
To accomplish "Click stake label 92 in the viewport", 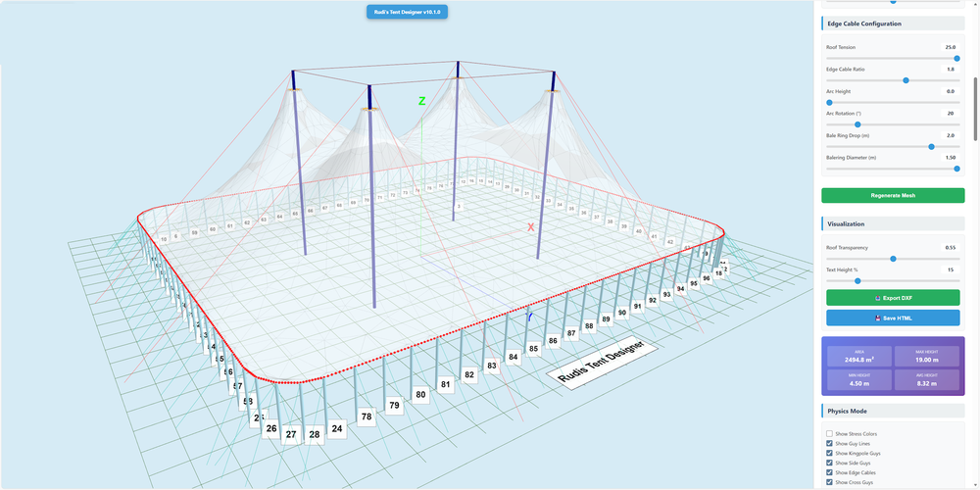I will (653, 300).
